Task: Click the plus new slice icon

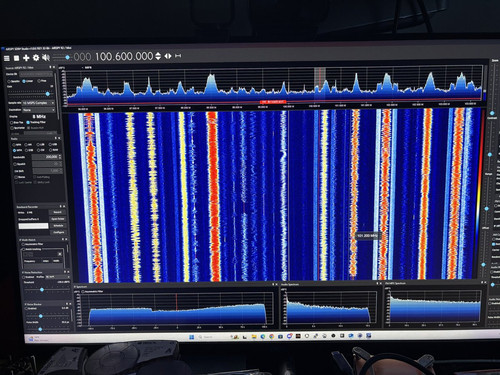Action: click(x=26, y=58)
